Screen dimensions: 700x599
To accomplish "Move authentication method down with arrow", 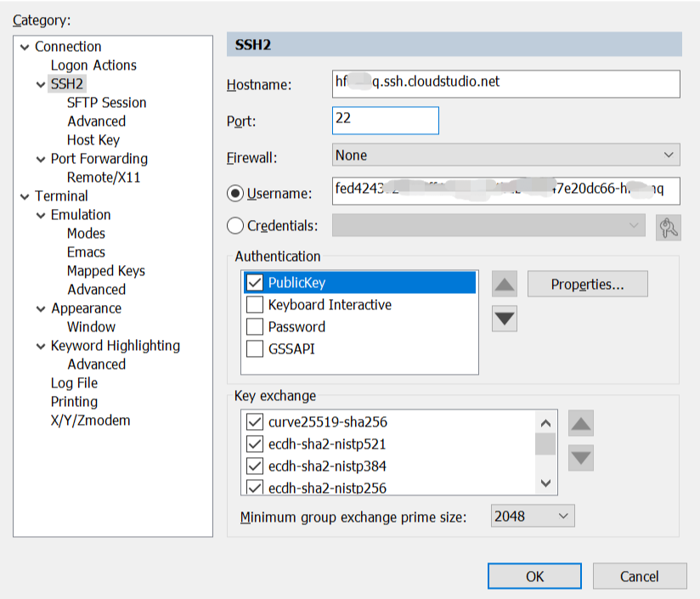I will click(x=505, y=319).
